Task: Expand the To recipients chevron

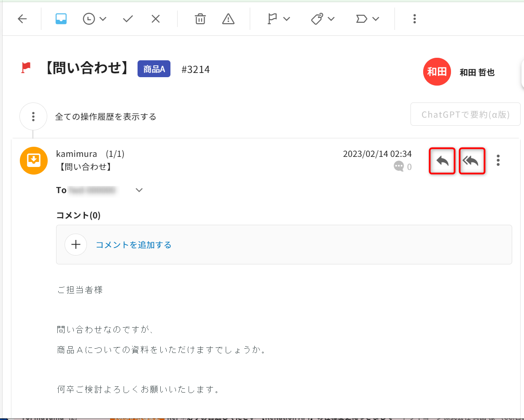Action: coord(139,190)
